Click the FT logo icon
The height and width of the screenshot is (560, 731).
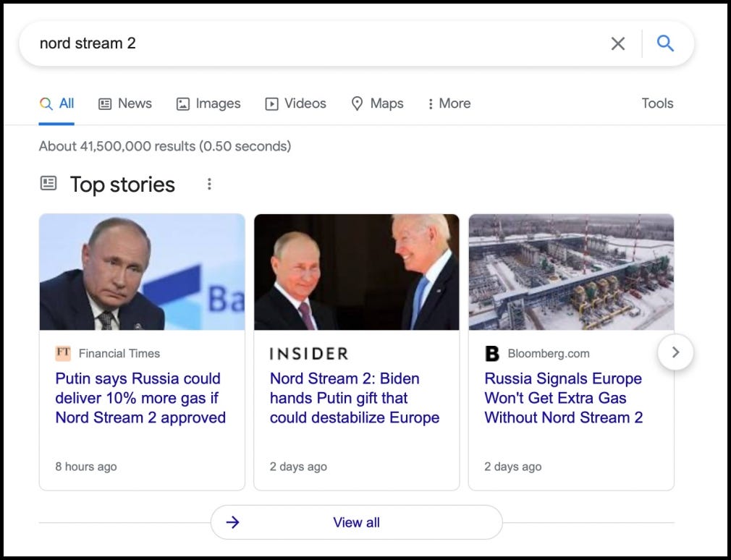click(x=63, y=353)
